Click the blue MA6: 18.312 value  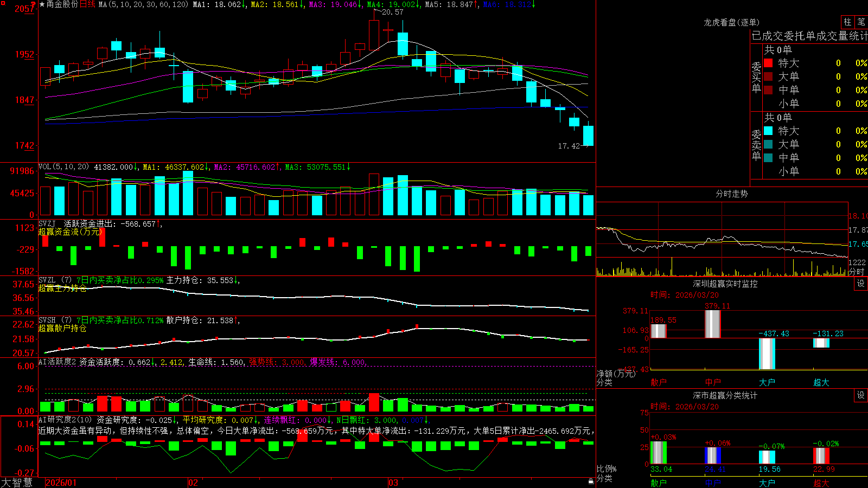[509, 4]
